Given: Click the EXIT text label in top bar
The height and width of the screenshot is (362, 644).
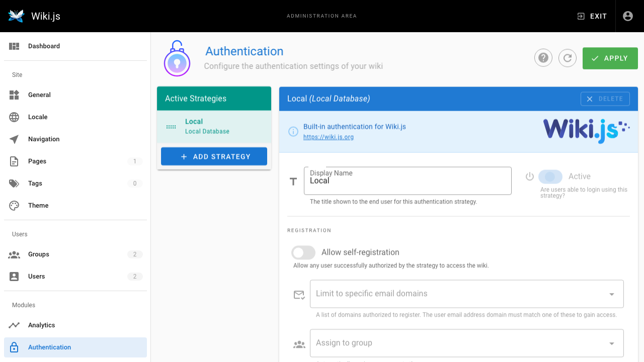Looking at the screenshot, I should tap(599, 16).
